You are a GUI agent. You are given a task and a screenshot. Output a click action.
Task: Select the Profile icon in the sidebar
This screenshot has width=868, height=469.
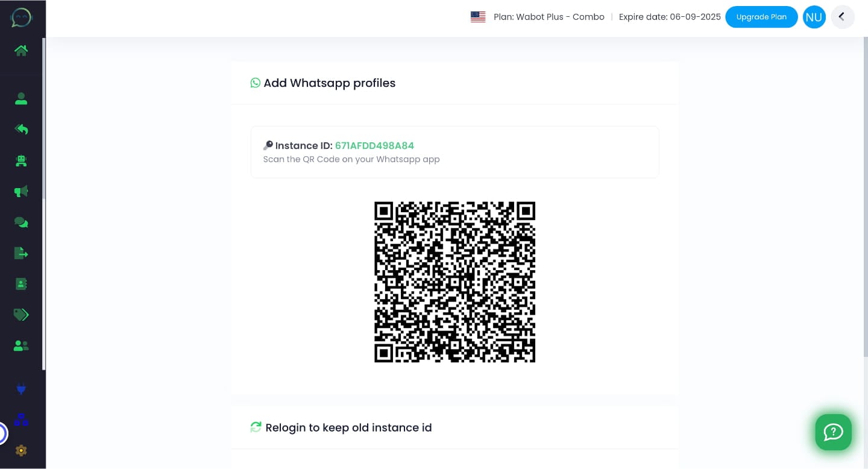[21, 99]
